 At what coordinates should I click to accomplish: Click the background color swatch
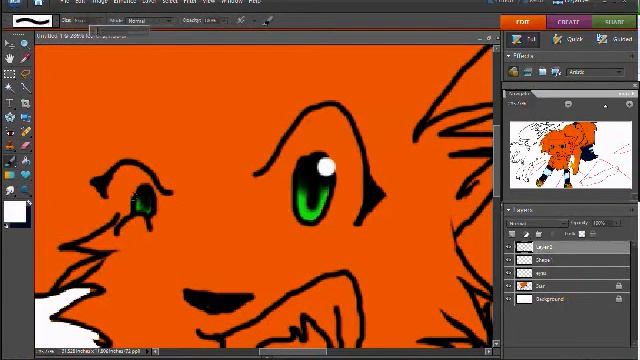[x=29, y=224]
